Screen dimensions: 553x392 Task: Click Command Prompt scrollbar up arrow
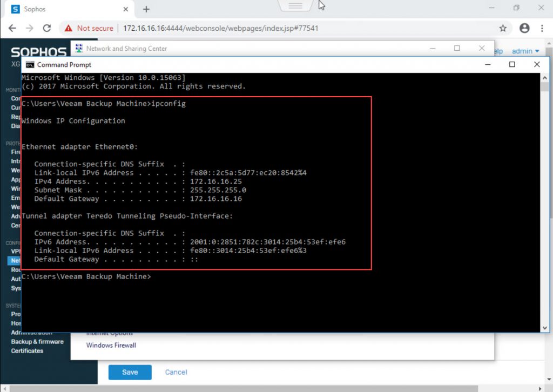[544, 78]
